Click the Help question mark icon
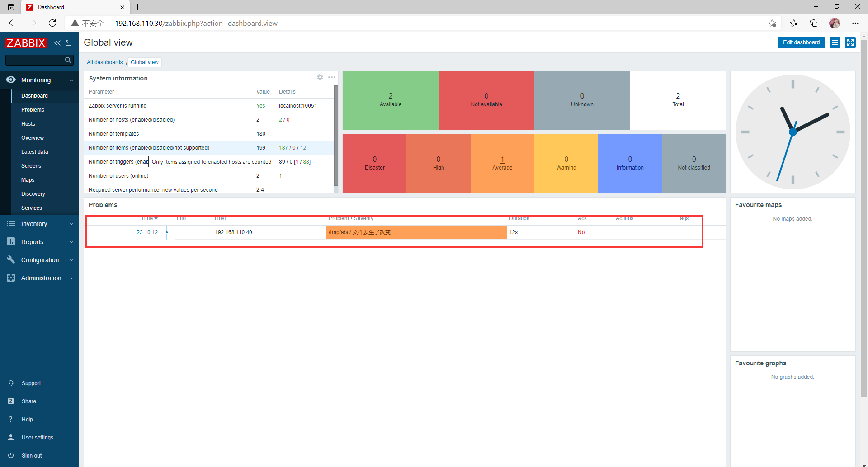The image size is (868, 467). 11,419
